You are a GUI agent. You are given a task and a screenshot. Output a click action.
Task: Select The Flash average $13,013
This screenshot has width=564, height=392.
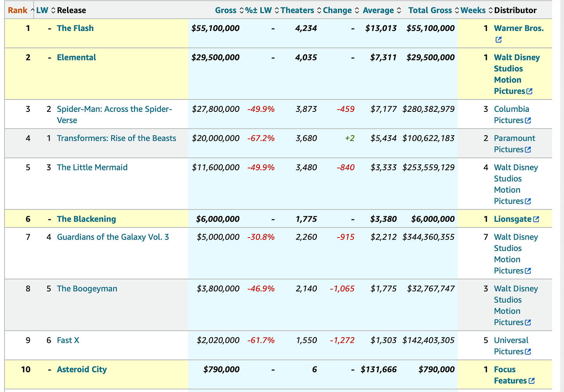(381, 28)
